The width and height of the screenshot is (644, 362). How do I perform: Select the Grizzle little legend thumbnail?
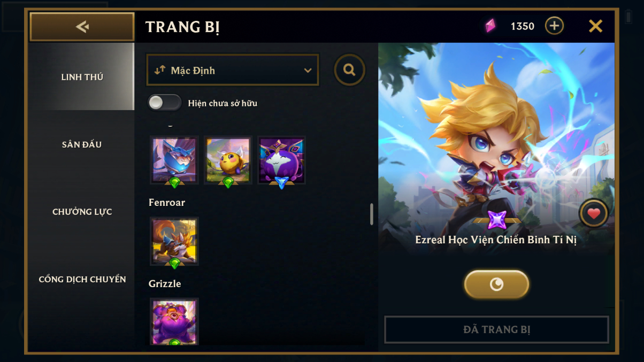174,321
